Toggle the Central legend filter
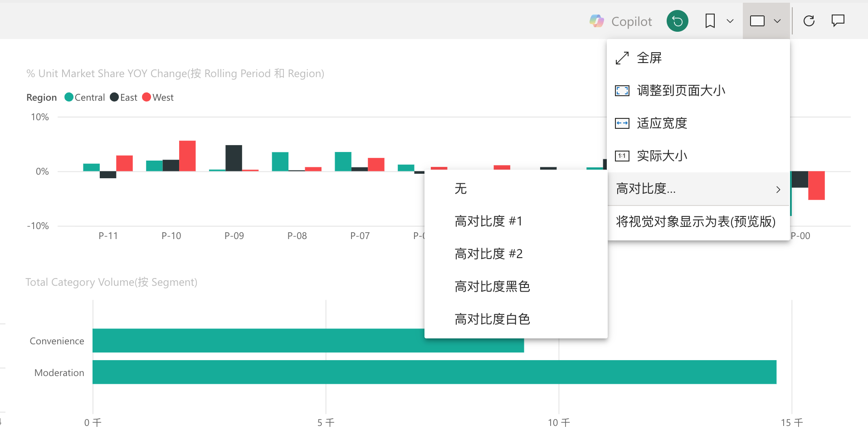Image resolution: width=868 pixels, height=440 pixels. [x=84, y=97]
